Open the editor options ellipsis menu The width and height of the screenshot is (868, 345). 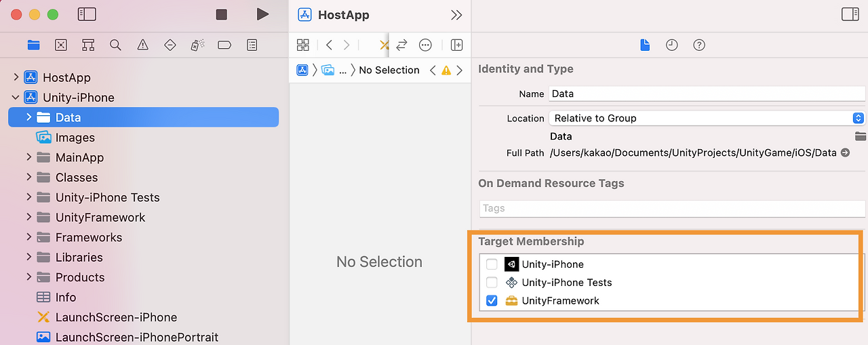click(x=425, y=45)
